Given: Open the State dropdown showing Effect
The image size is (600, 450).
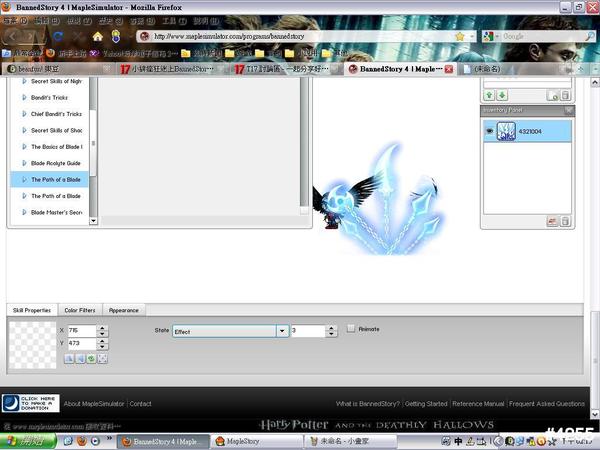Looking at the screenshot, I should 282,331.
